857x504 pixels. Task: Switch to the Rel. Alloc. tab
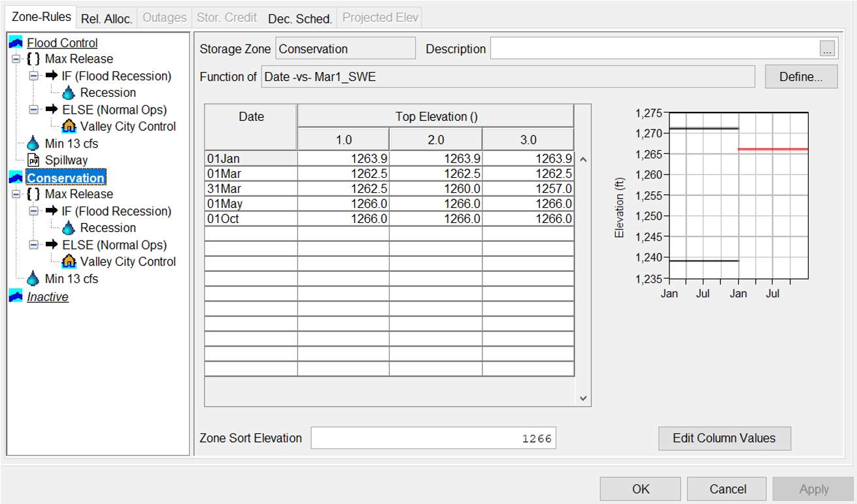click(107, 18)
